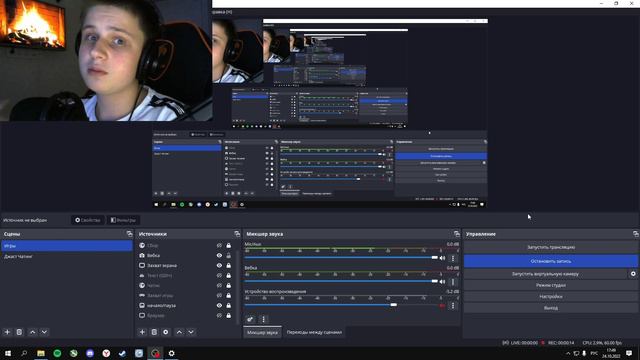
Task: Open options menu for Вебка audio channel
Action: (x=453, y=282)
